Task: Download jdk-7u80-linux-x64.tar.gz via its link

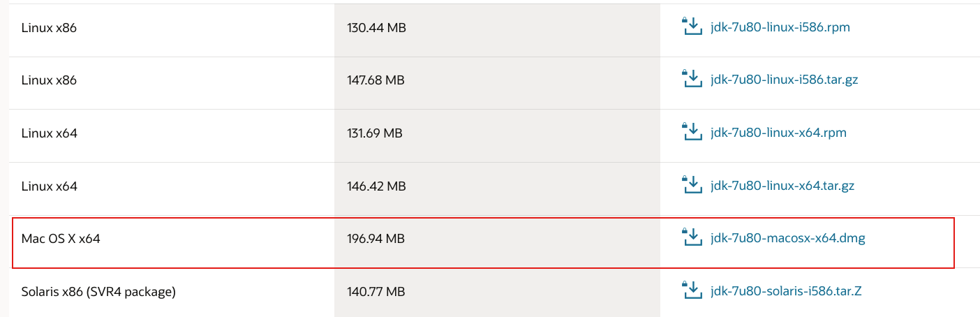Action: pos(782,186)
